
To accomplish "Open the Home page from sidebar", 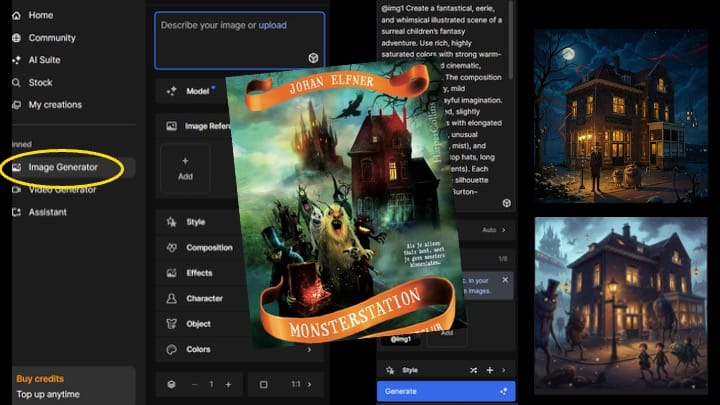I will click(x=40, y=15).
